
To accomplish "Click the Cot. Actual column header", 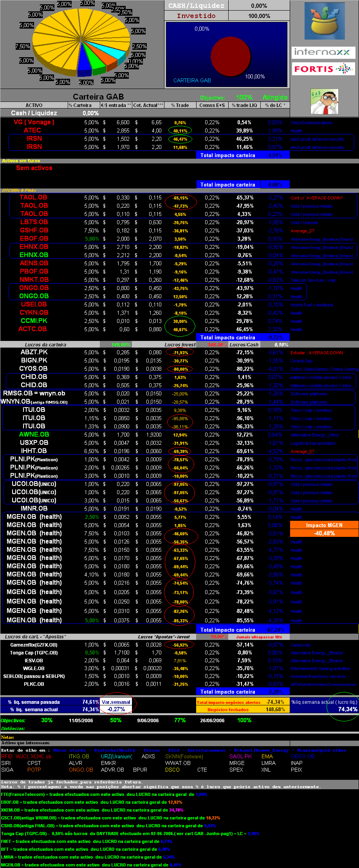I will tap(148, 105).
